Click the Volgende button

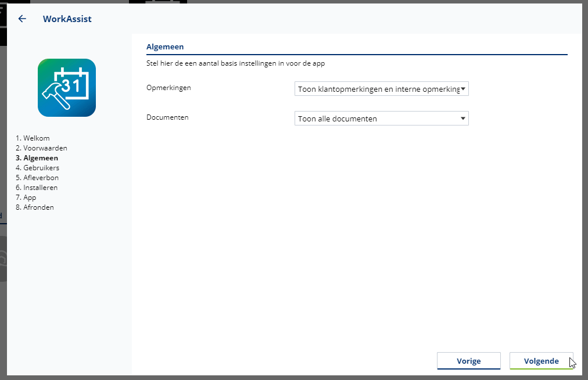[541, 361]
